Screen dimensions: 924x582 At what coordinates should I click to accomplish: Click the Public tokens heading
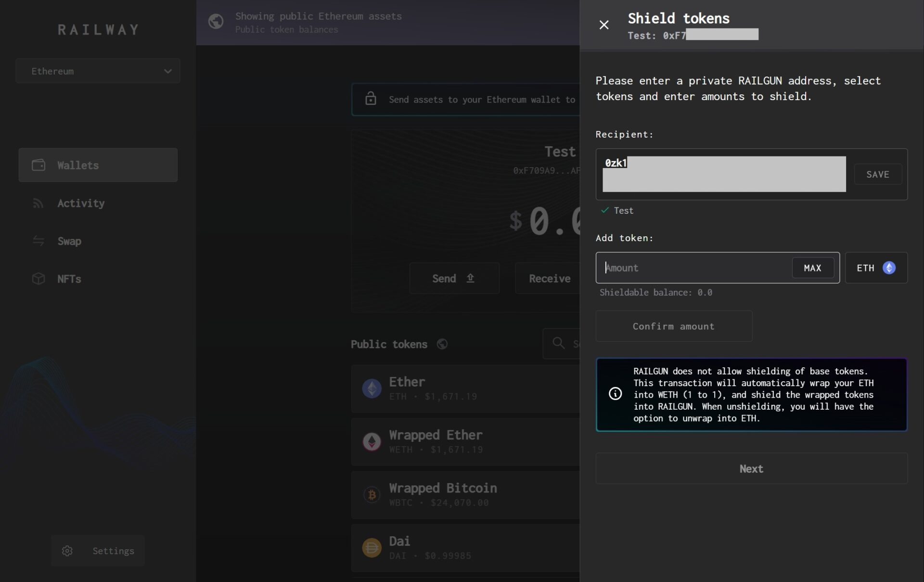(389, 344)
